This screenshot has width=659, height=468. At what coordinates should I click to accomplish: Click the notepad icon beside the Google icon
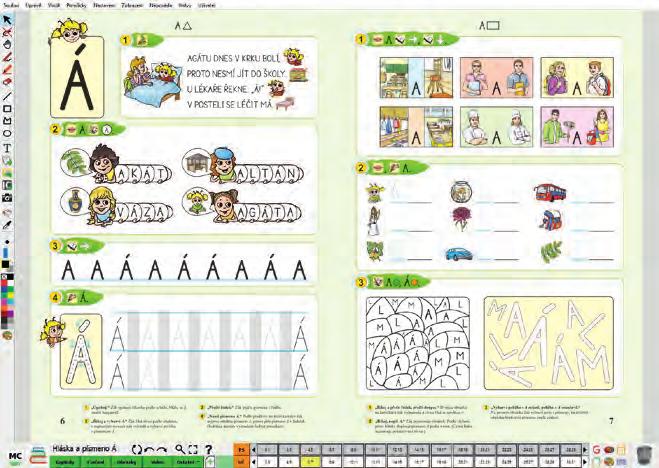pos(621,450)
